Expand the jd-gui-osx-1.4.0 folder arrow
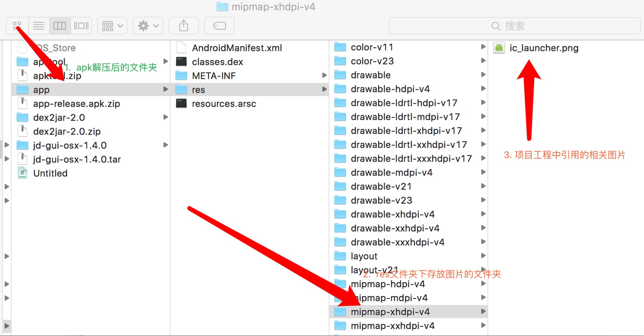This screenshot has height=336, width=644. (165, 145)
